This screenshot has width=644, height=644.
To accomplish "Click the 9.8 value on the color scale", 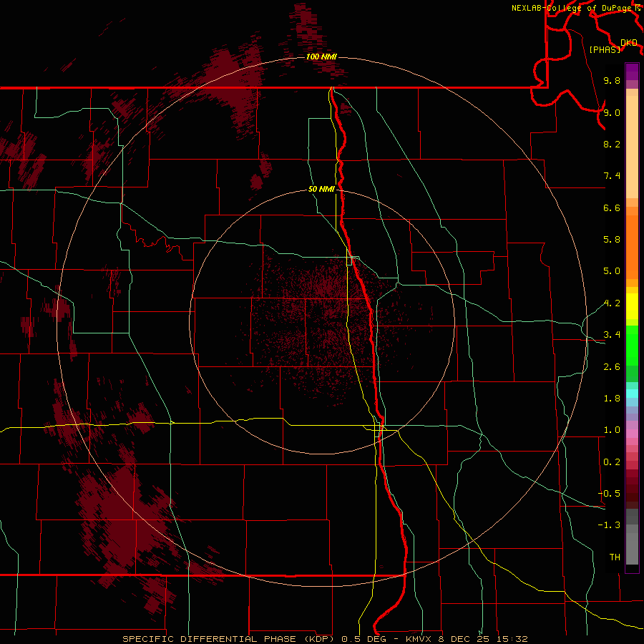I will point(612,80).
